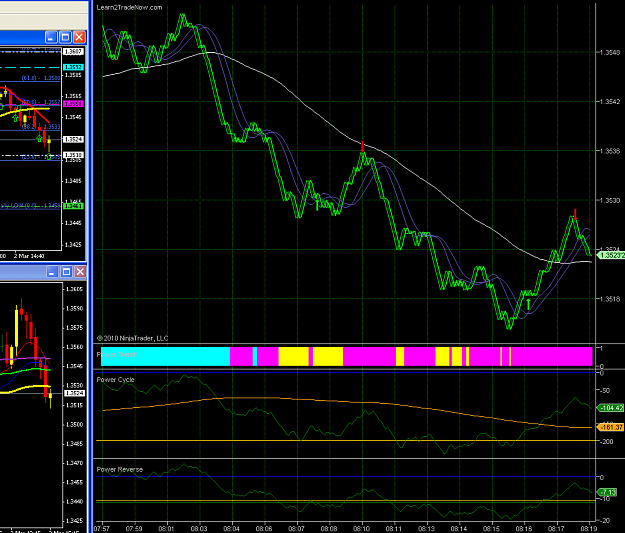625x533 pixels.
Task: Click the 2010 NinjaTrader, LLC copyright text
Action: [x=132, y=338]
